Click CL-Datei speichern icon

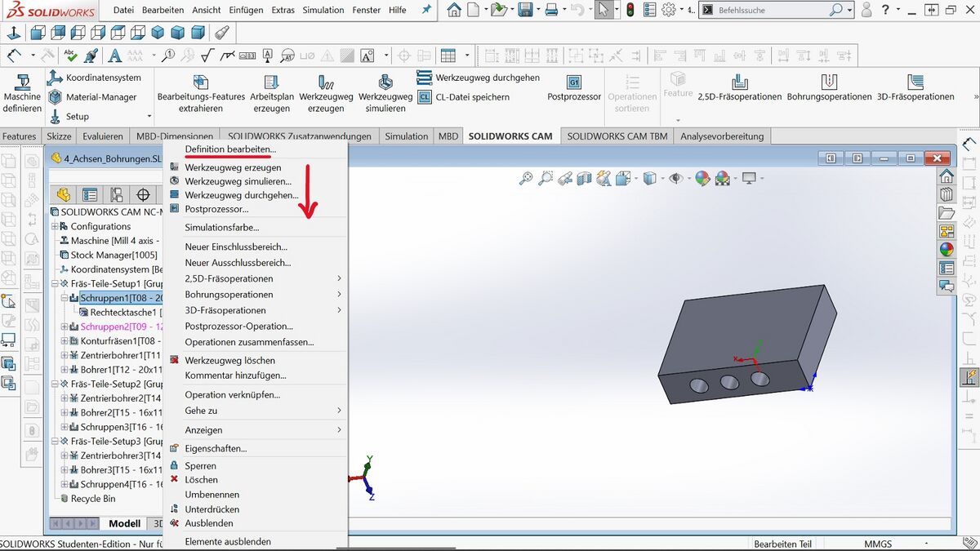(x=424, y=97)
